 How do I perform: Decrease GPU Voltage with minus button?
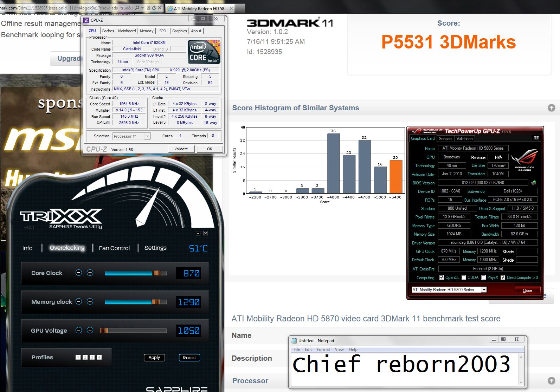click(x=79, y=330)
